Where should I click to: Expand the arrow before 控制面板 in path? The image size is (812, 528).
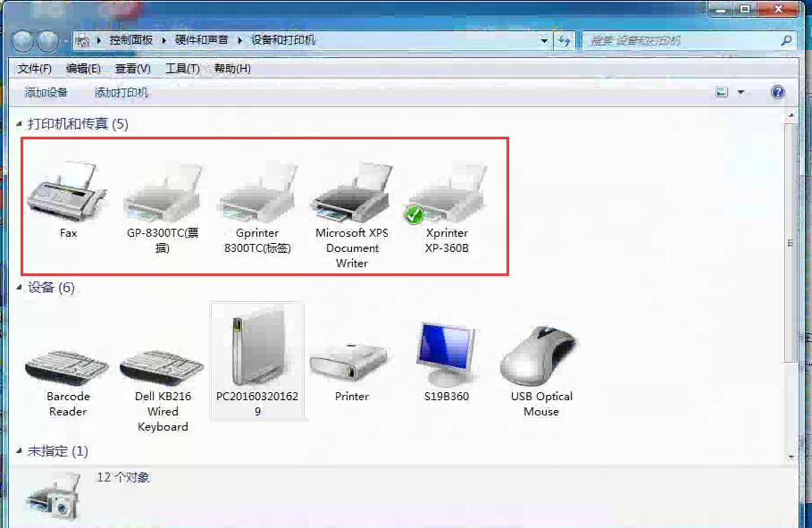(98, 40)
